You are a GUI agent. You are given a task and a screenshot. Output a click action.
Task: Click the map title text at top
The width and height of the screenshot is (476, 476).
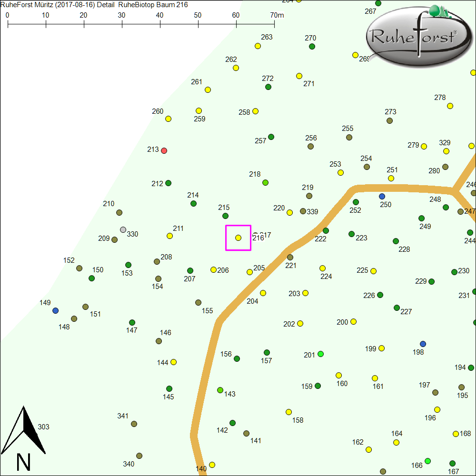pos(94,5)
